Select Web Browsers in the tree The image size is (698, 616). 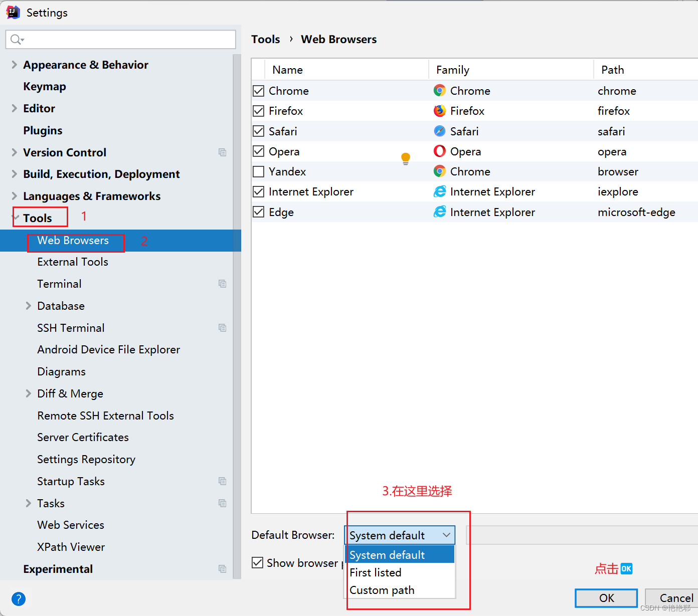(120, 241)
